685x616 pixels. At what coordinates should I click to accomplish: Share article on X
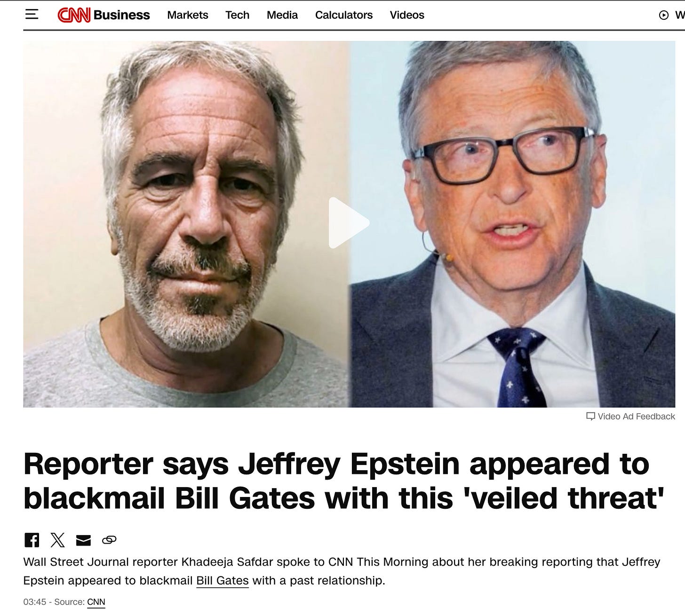click(x=57, y=540)
